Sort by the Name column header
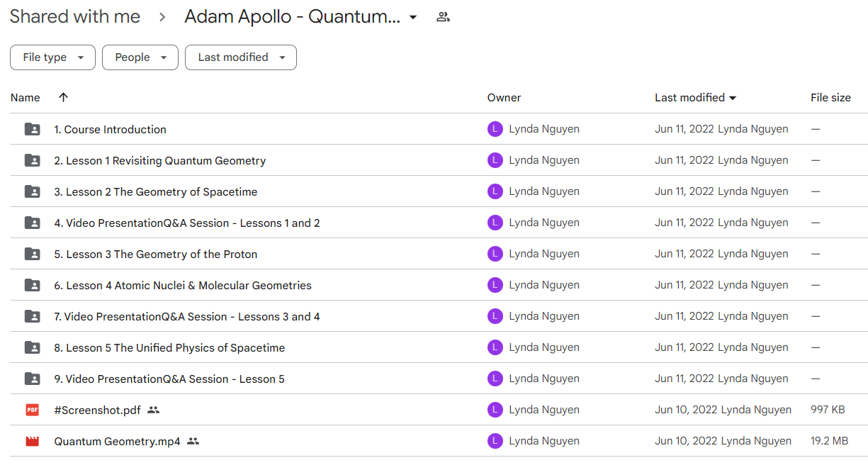The image size is (868, 475). pyautogui.click(x=26, y=98)
